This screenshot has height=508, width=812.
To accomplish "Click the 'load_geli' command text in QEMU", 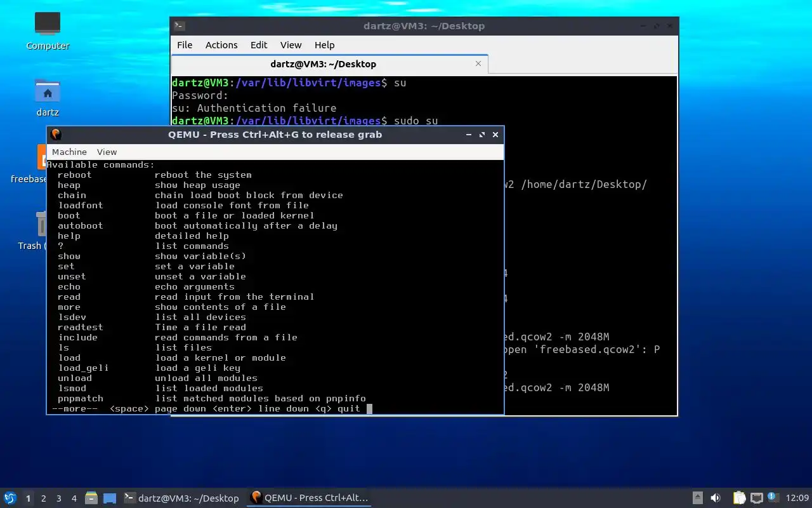I will click(x=83, y=368).
